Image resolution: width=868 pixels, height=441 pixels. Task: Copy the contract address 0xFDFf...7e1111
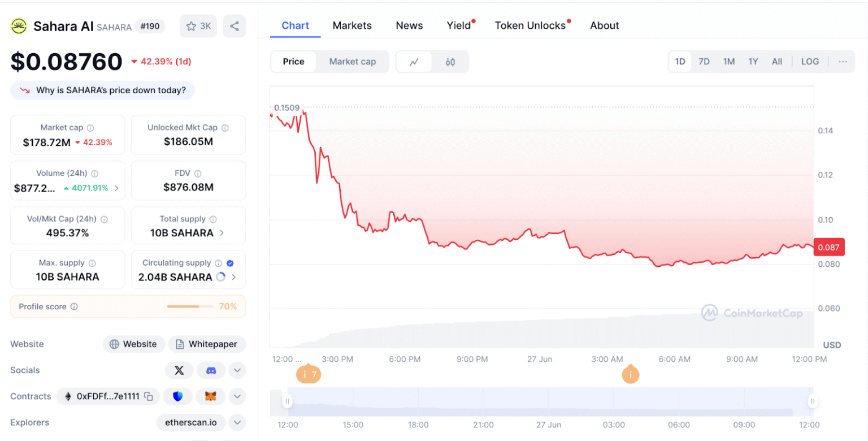pyautogui.click(x=149, y=396)
